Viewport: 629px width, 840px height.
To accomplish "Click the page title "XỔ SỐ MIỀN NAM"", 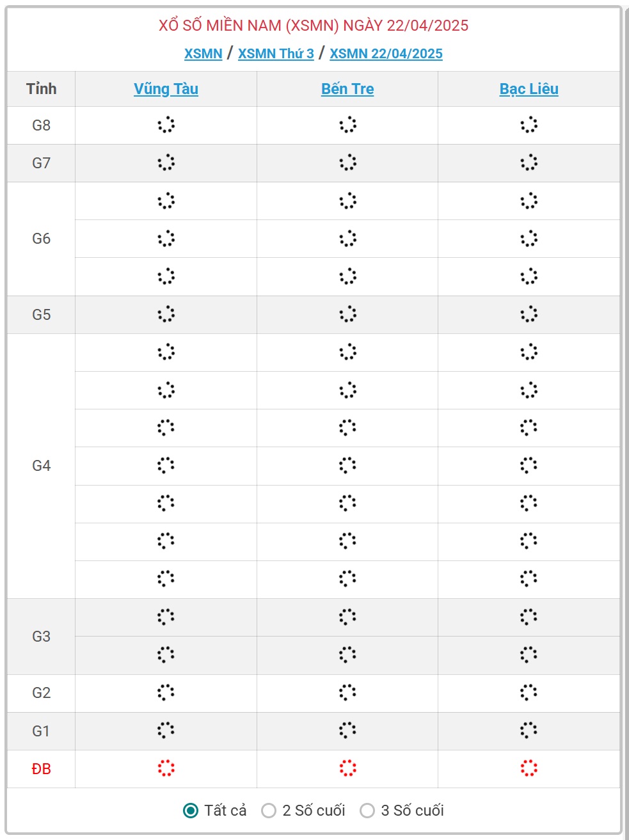I will 219,26.
